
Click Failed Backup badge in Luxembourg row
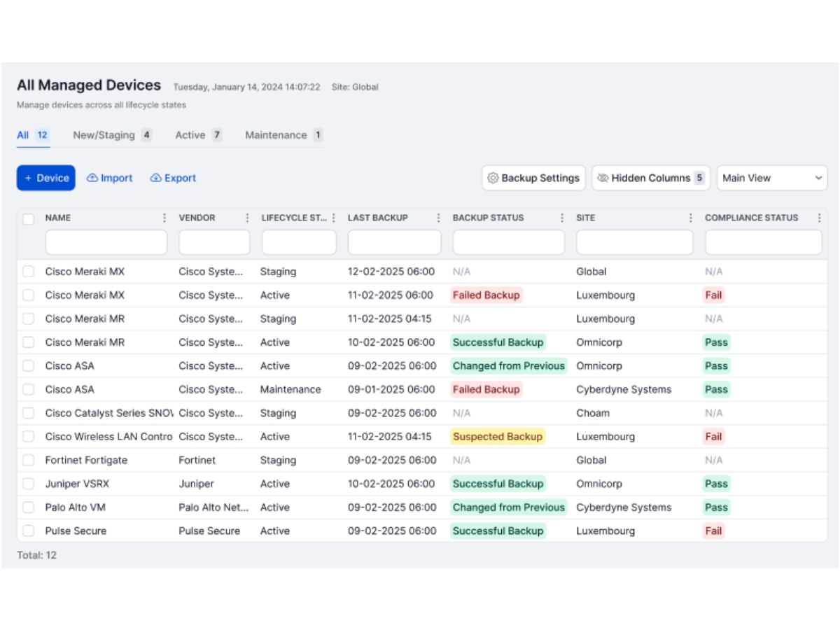[x=486, y=295]
